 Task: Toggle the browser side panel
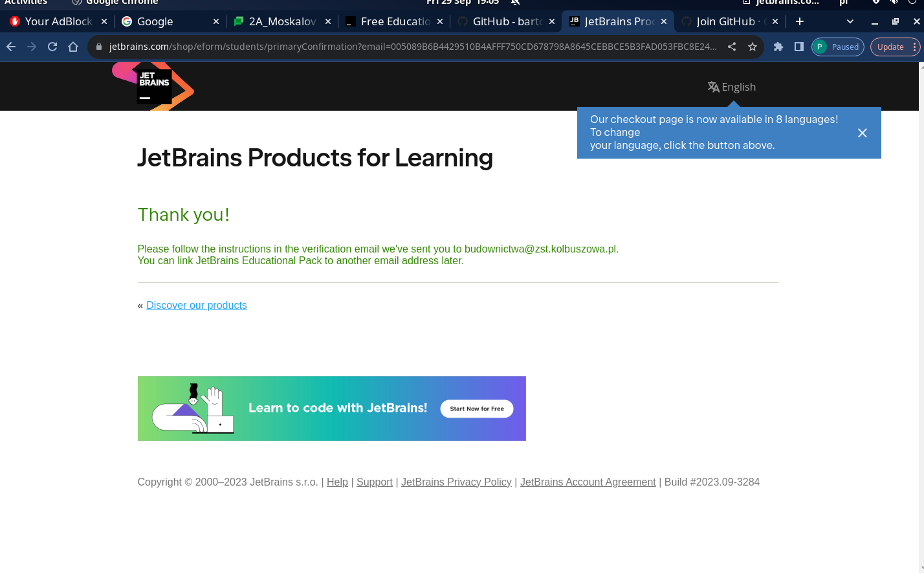tap(799, 47)
